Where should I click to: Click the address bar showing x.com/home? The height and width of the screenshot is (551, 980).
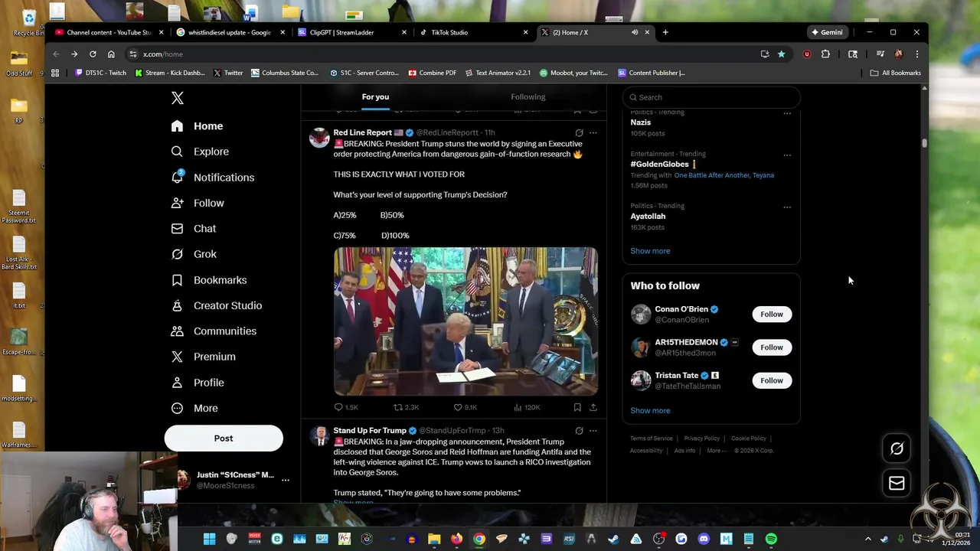tap(444, 54)
